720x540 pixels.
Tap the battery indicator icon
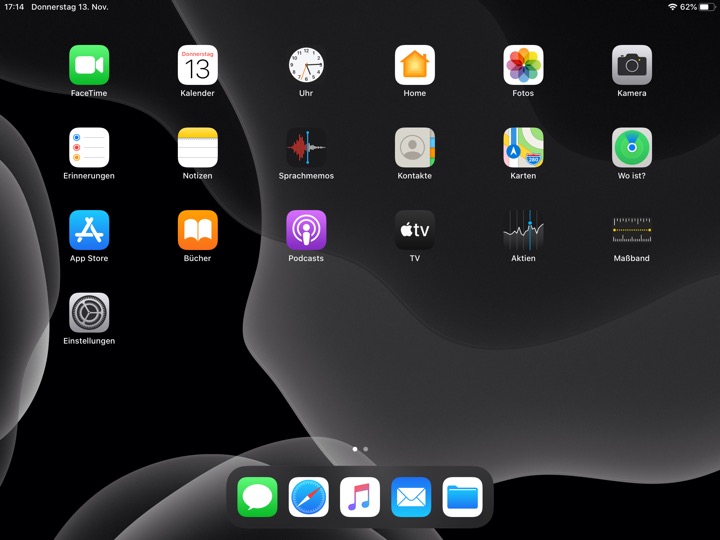(707, 7)
